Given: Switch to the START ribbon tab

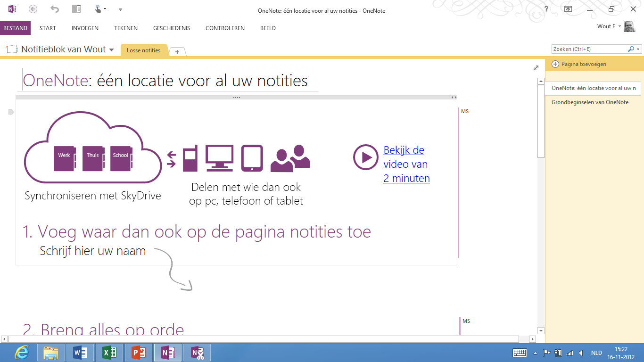Looking at the screenshot, I should point(48,28).
